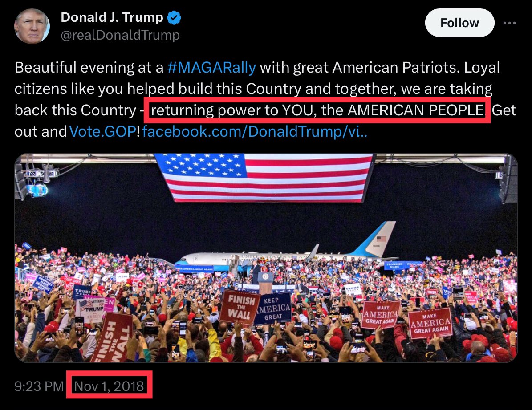Follow the Vote.GOP link

click(x=103, y=132)
